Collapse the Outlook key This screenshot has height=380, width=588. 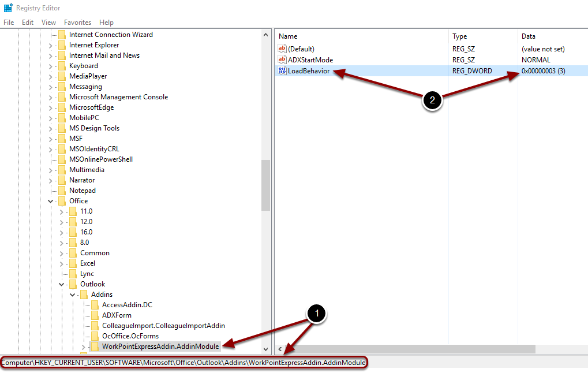62,284
